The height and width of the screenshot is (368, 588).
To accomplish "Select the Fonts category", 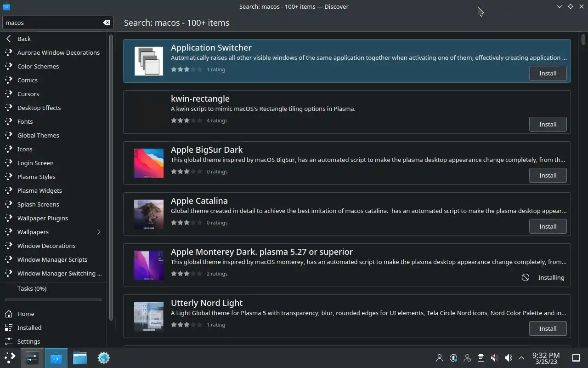I will pos(53,121).
